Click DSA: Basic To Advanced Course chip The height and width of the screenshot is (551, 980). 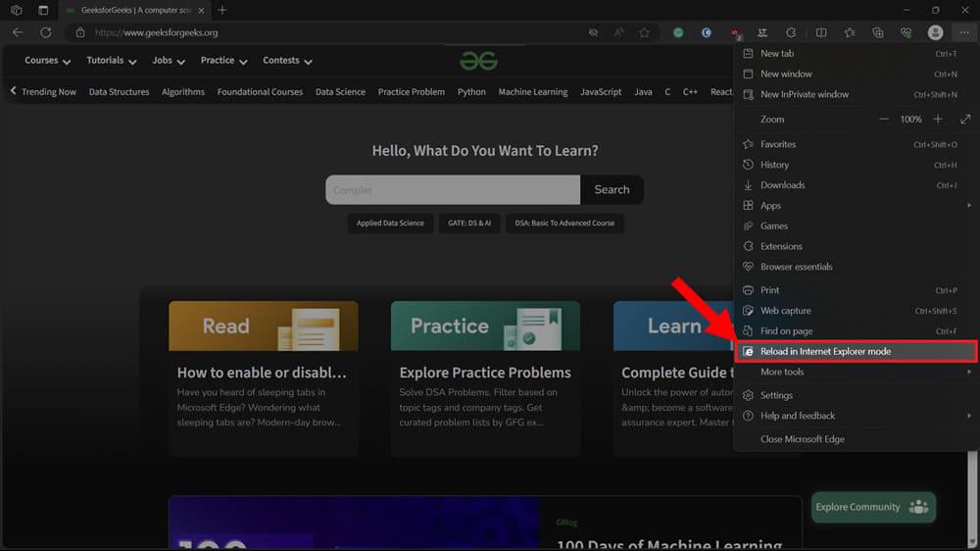pyautogui.click(x=564, y=224)
